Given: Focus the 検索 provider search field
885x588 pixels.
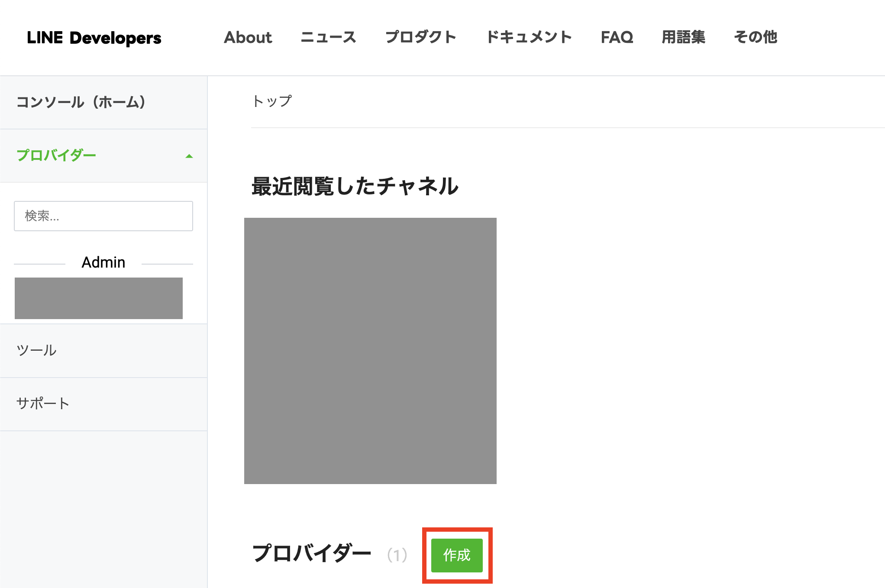Looking at the screenshot, I should (103, 216).
